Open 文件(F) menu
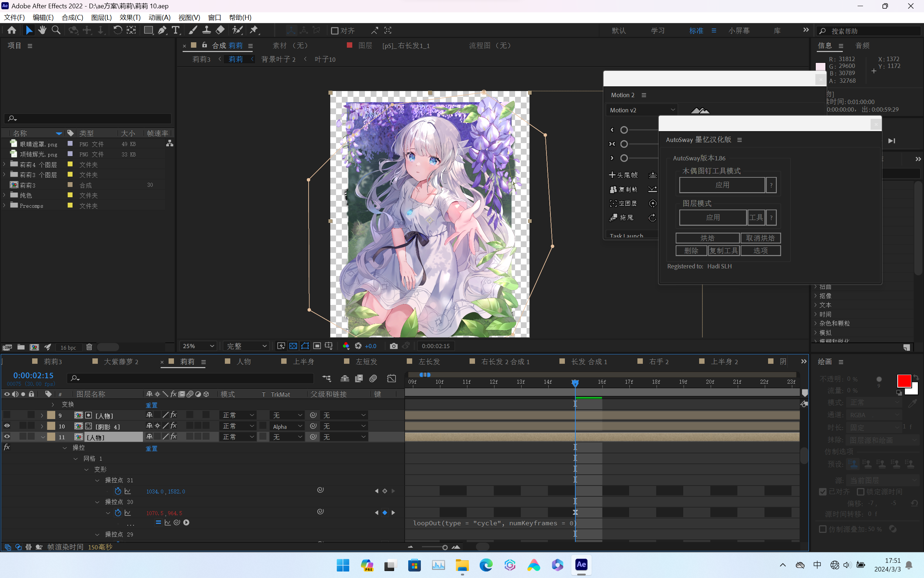 pyautogui.click(x=14, y=18)
